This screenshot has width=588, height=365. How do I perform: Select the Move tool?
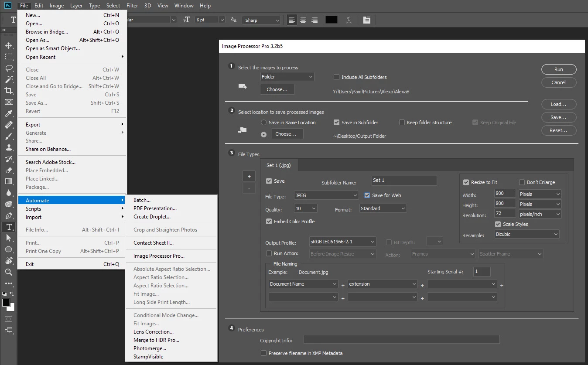pyautogui.click(x=8, y=45)
